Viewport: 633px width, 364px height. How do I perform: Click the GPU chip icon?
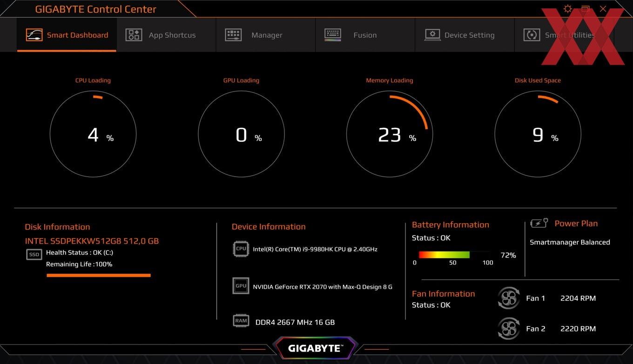[x=241, y=286]
